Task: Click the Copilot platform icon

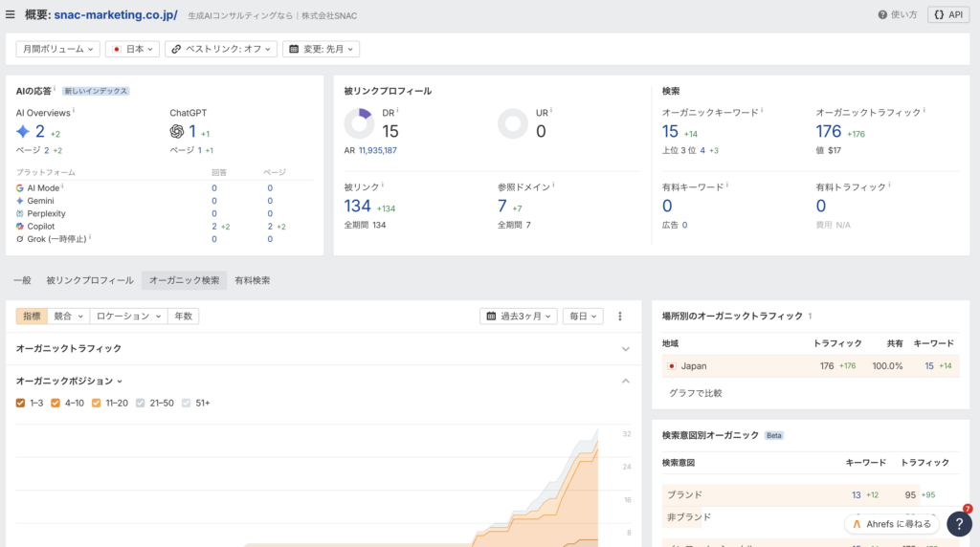Action: [19, 226]
